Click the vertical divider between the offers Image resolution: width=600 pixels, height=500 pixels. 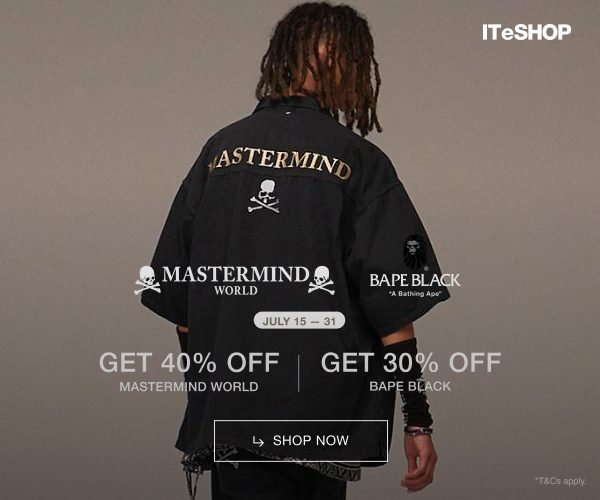(x=298, y=373)
